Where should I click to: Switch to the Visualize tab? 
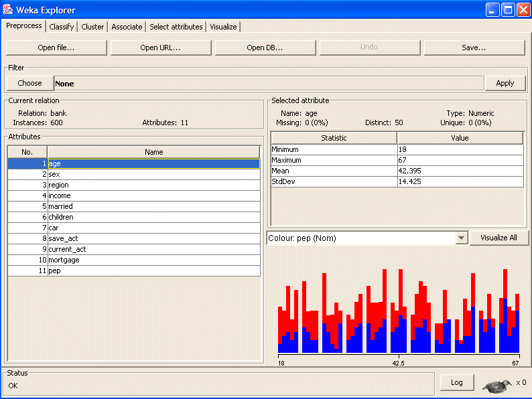(x=223, y=27)
